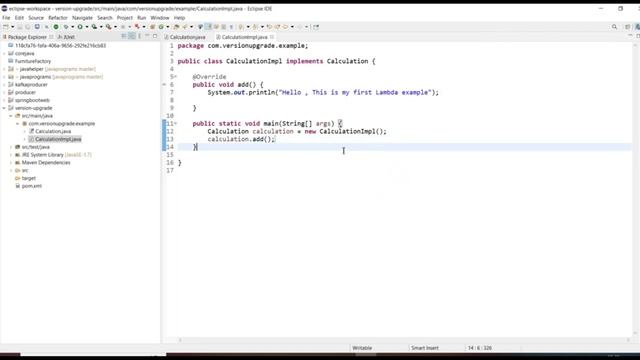Image resolution: width=640 pixels, height=360 pixels.
Task: Click the Back navigation arrow icon
Action: pyautogui.click(x=285, y=27)
